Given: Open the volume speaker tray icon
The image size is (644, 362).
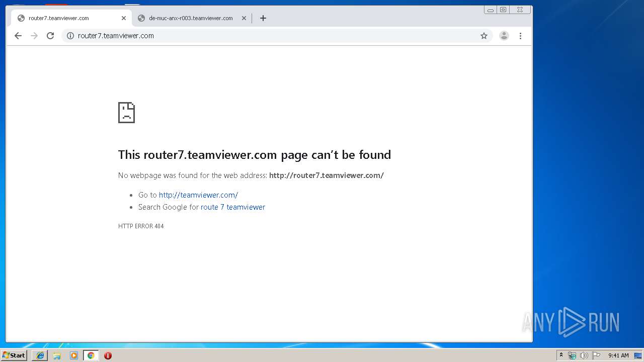Looking at the screenshot, I should coord(584,355).
